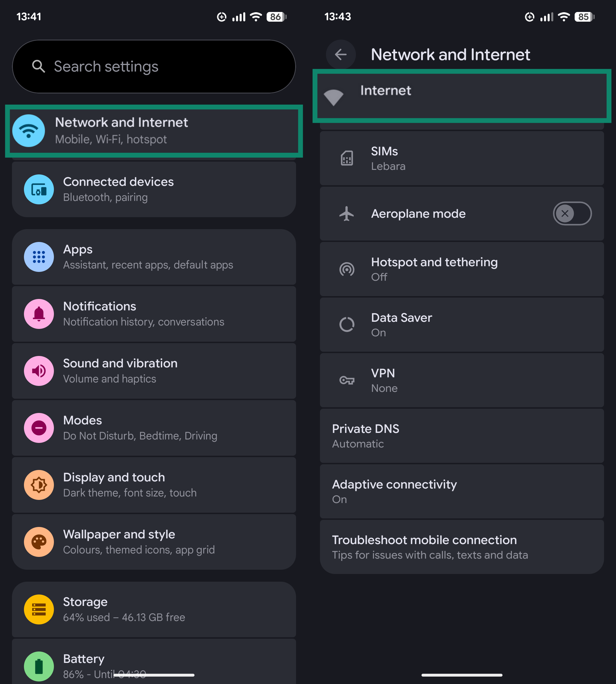Click the Connected devices Bluetooth icon
Screen dimensions: 616x684
coord(39,190)
